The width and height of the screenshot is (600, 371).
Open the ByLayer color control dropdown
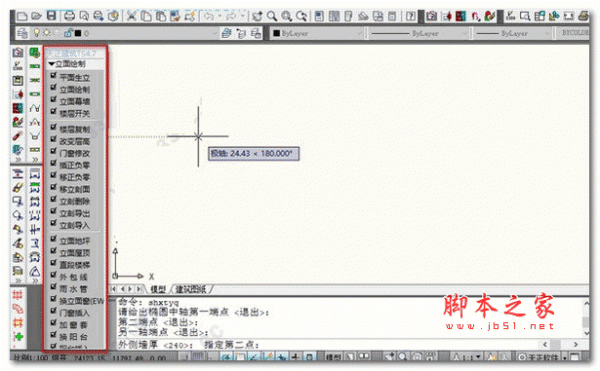[x=359, y=33]
